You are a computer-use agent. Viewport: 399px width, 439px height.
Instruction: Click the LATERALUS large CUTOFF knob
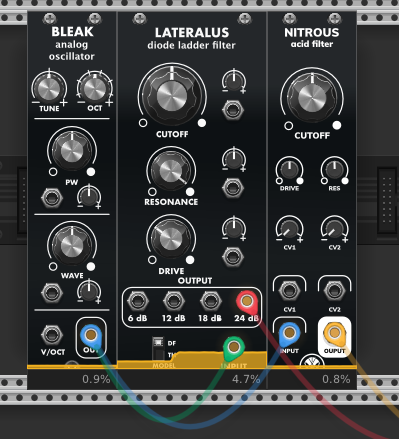pyautogui.click(x=171, y=97)
